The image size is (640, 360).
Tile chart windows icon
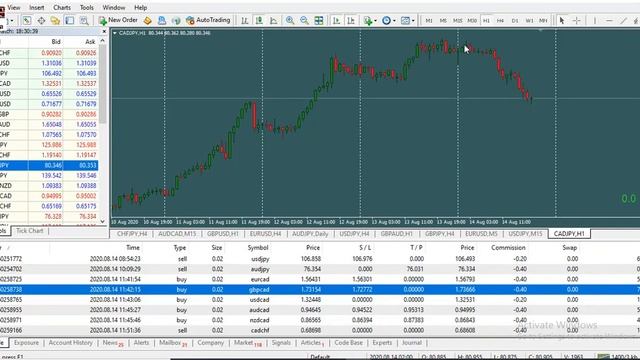click(x=319, y=20)
